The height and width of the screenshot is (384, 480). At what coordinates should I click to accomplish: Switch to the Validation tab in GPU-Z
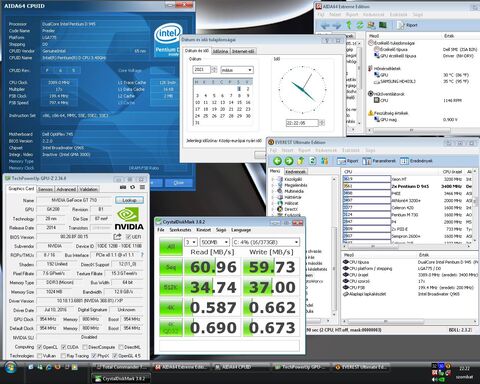click(89, 189)
